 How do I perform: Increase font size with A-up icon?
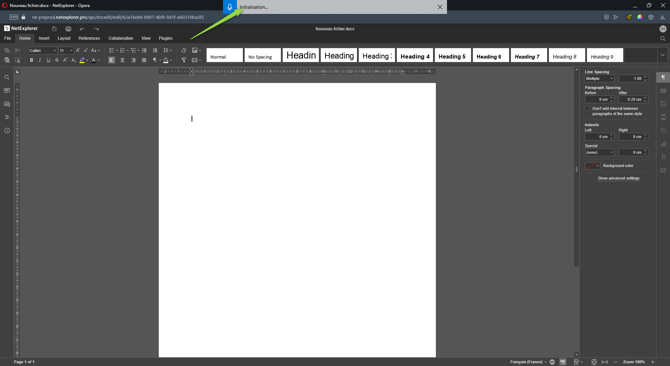pyautogui.click(x=78, y=50)
